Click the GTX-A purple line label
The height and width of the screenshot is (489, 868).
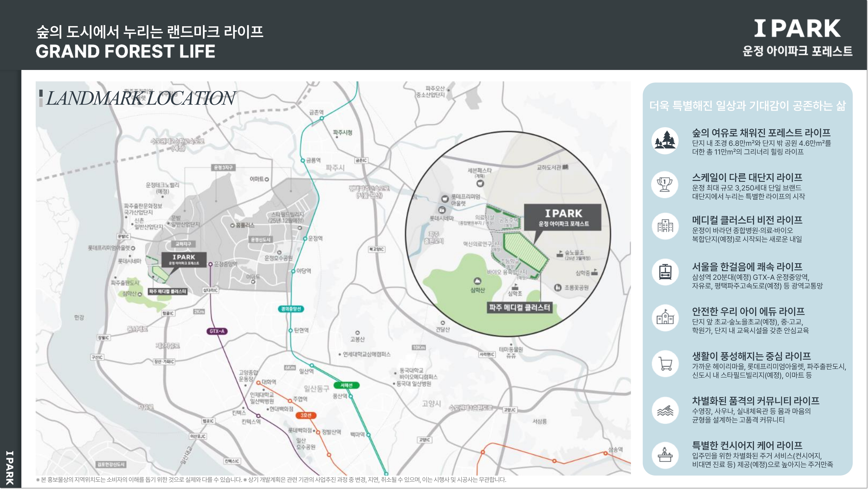pyautogui.click(x=217, y=331)
